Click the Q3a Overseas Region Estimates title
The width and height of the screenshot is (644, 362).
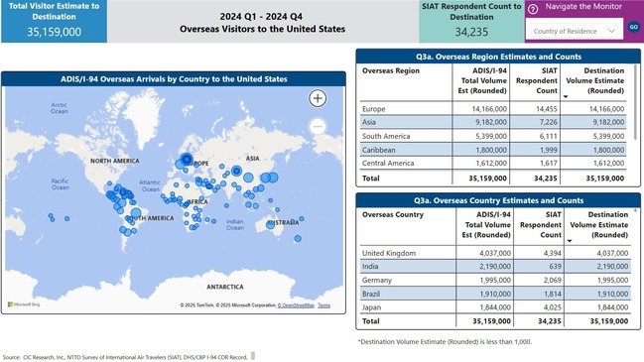[498, 57]
